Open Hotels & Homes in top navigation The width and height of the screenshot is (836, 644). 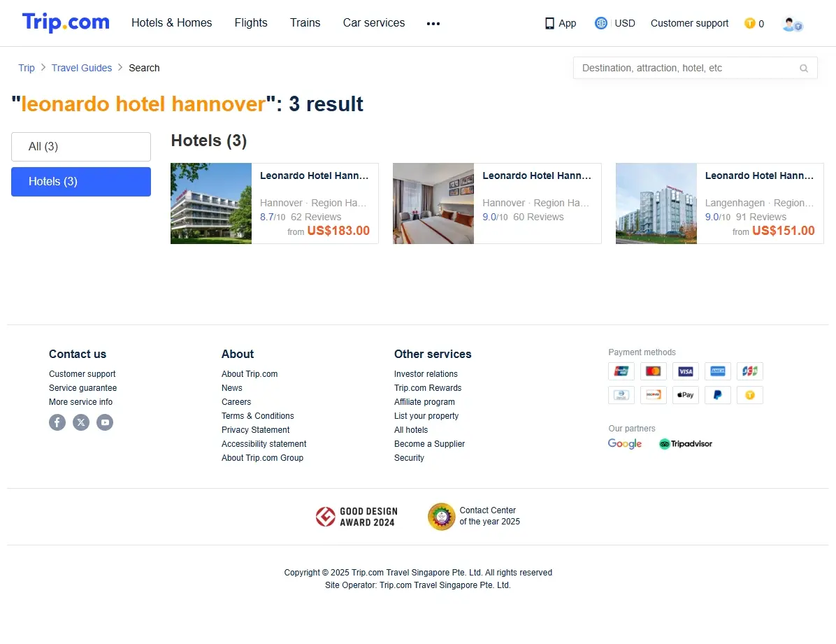(x=172, y=23)
